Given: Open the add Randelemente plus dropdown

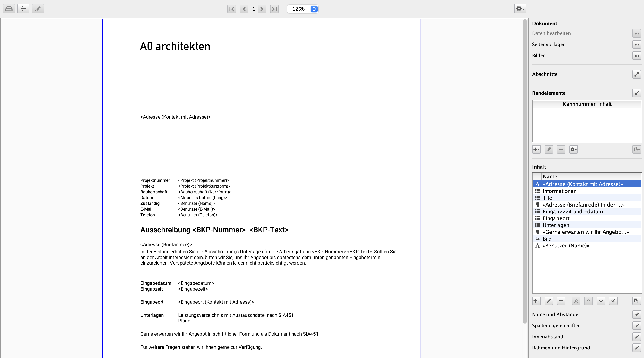Looking at the screenshot, I should (x=536, y=150).
